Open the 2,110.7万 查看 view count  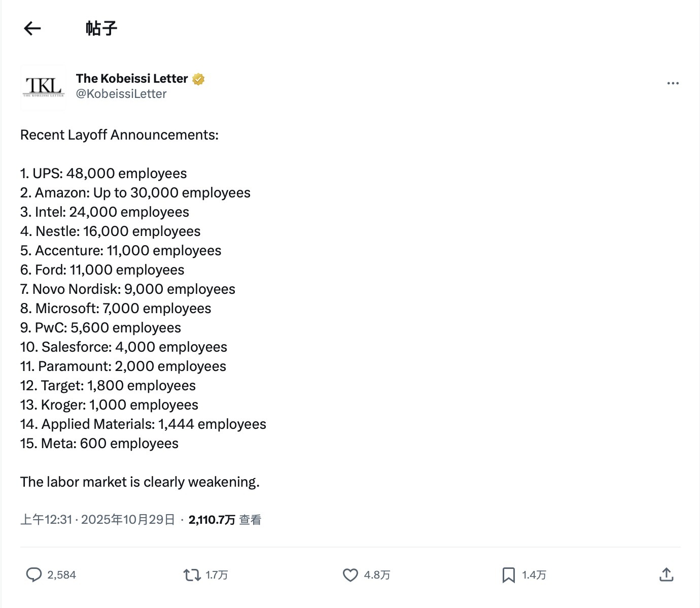tap(225, 520)
